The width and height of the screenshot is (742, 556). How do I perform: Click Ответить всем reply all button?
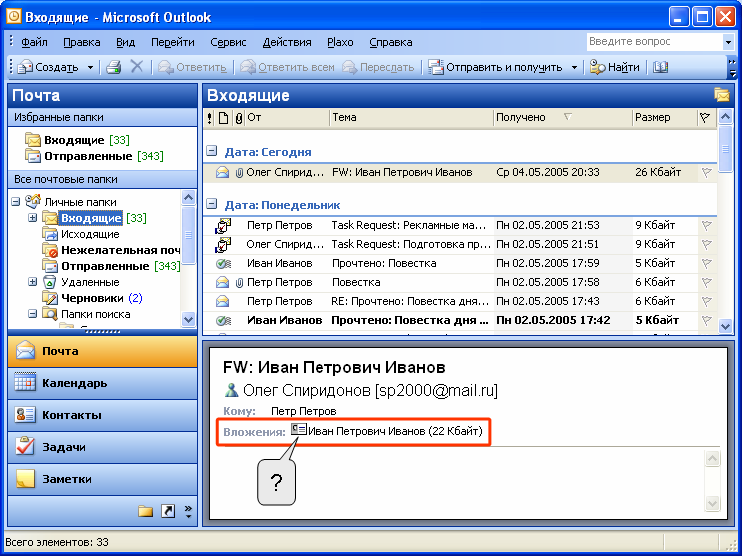coord(287,67)
